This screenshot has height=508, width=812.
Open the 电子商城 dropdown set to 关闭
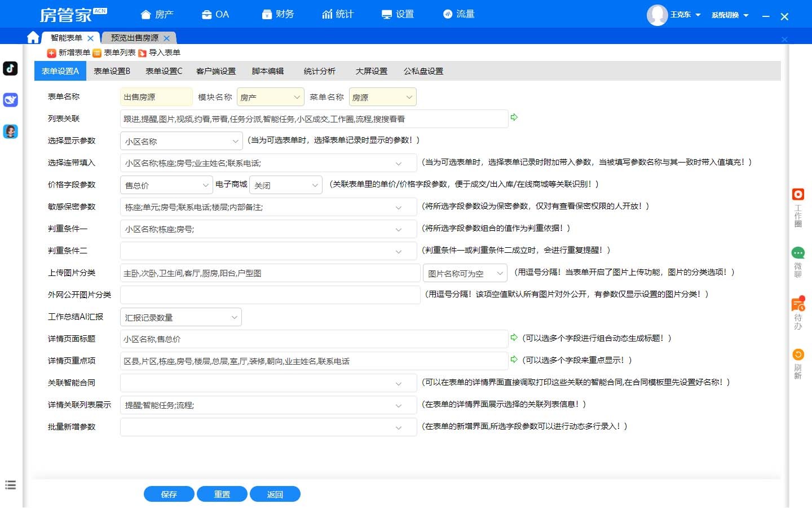(x=285, y=185)
